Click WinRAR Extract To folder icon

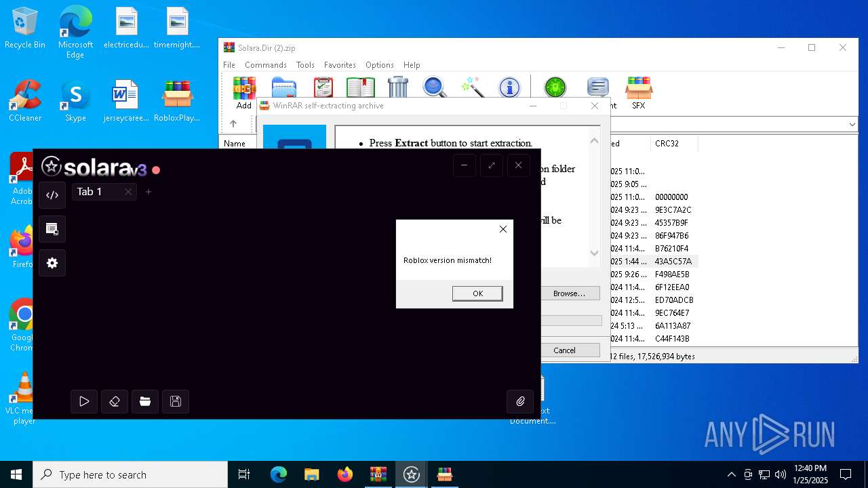pyautogui.click(x=284, y=88)
